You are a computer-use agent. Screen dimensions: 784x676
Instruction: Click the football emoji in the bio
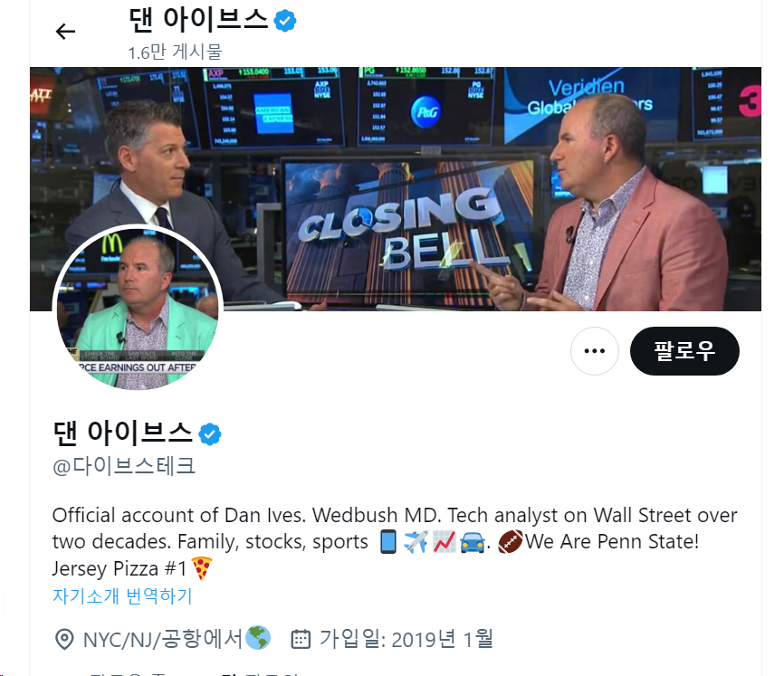coord(511,541)
